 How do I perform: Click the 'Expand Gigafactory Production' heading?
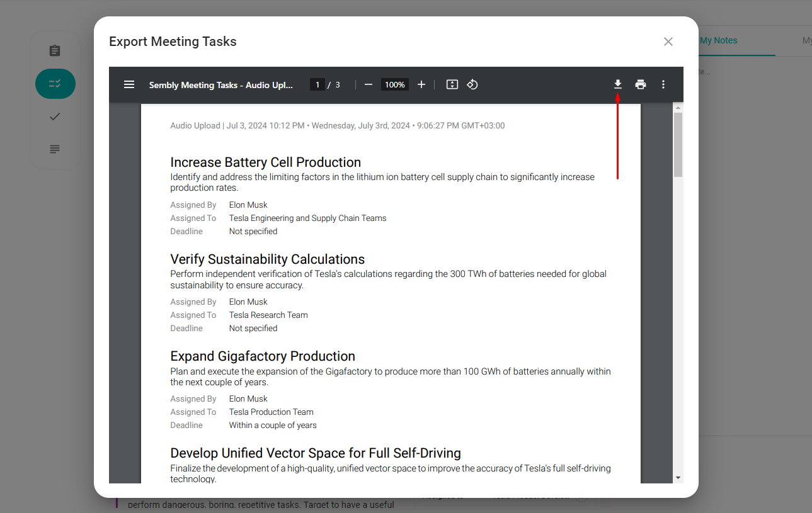[x=263, y=356]
